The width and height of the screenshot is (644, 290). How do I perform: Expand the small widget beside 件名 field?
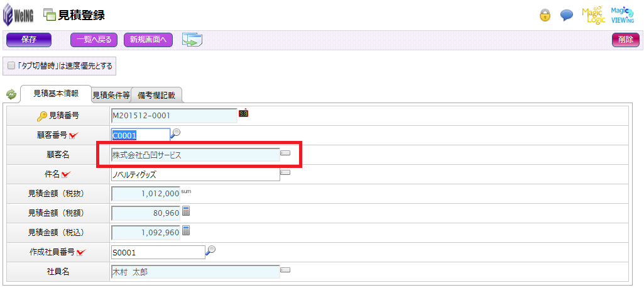285,172
